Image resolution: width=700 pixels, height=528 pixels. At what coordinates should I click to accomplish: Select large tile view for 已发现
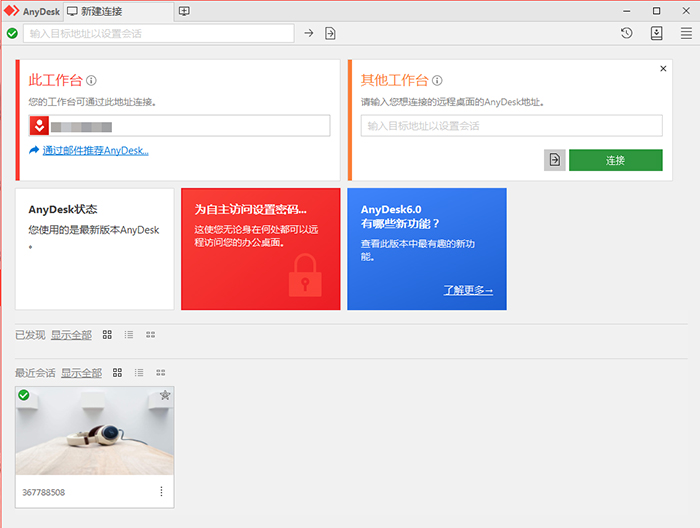click(x=107, y=335)
